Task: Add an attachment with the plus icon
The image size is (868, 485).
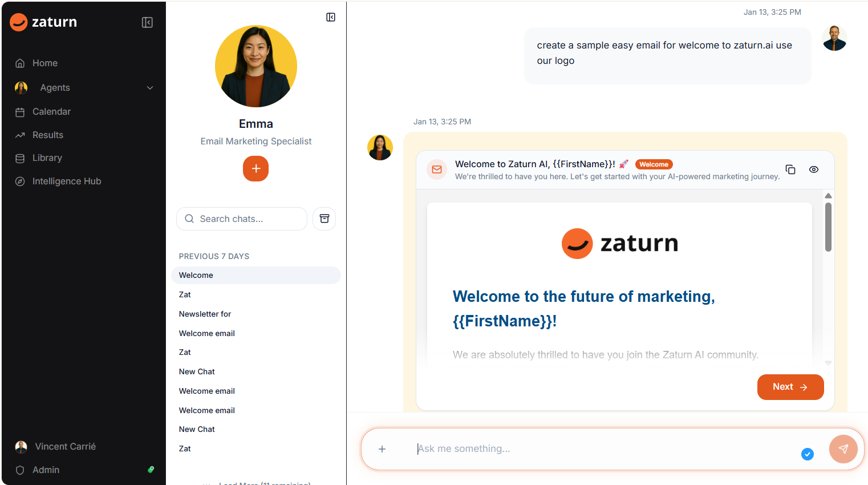Action: [382, 449]
